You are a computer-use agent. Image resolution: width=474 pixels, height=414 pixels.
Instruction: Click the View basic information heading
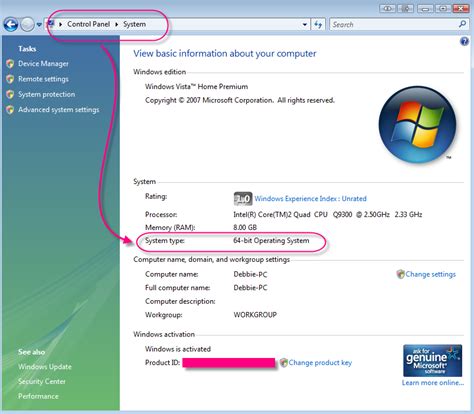[225, 54]
